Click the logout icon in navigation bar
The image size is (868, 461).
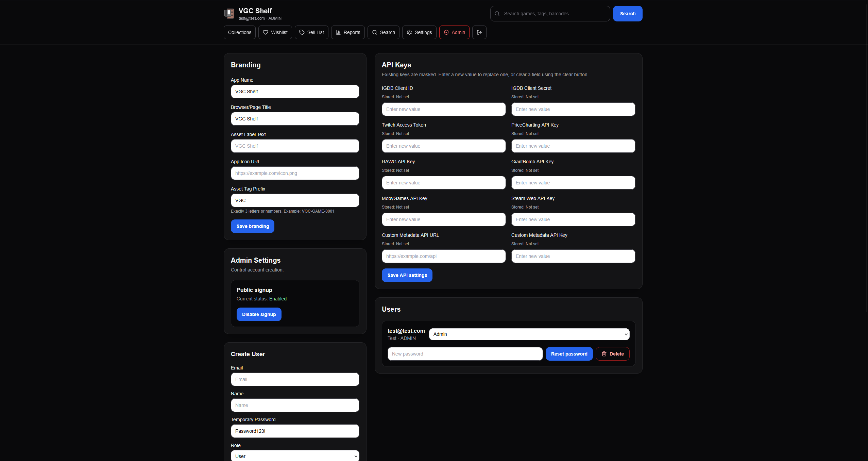[479, 32]
